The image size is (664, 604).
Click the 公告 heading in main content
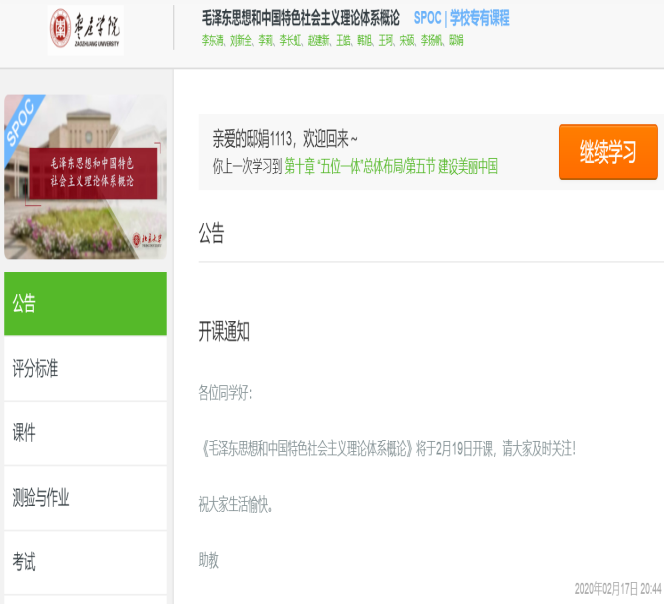(x=211, y=234)
